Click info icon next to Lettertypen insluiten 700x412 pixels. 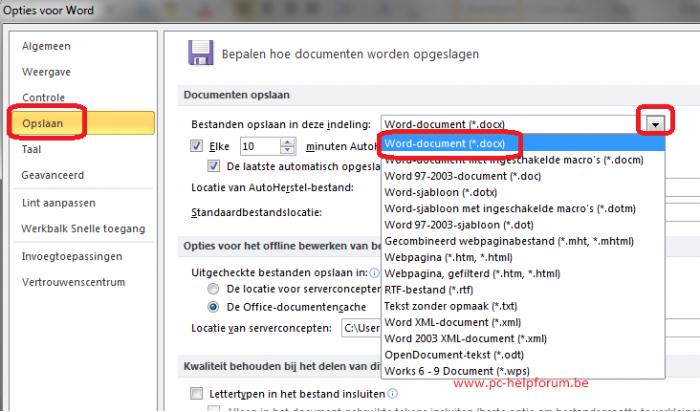tap(392, 393)
